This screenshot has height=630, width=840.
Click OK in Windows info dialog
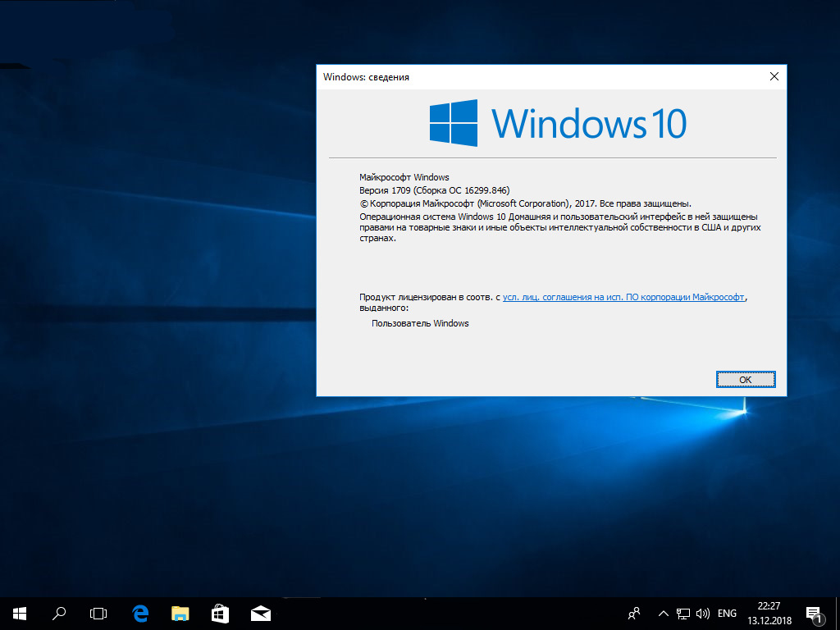[746, 379]
